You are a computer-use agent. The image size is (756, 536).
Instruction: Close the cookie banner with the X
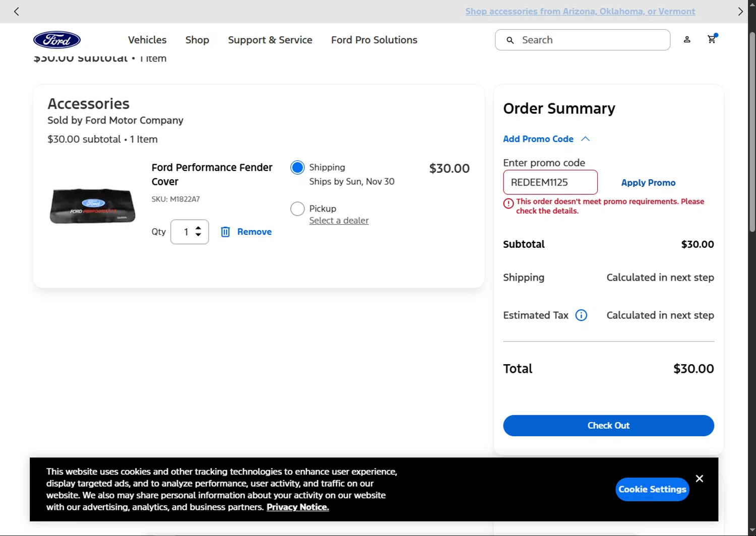click(699, 479)
